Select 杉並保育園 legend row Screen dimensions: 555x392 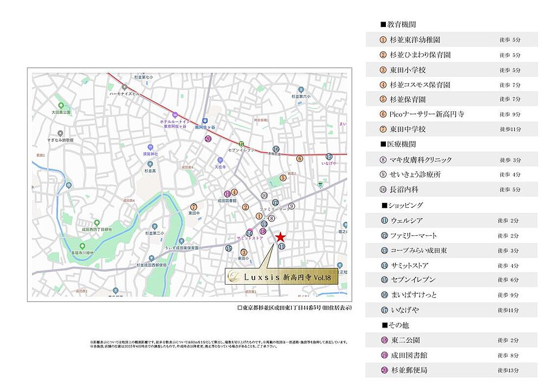pyautogui.click(x=451, y=99)
